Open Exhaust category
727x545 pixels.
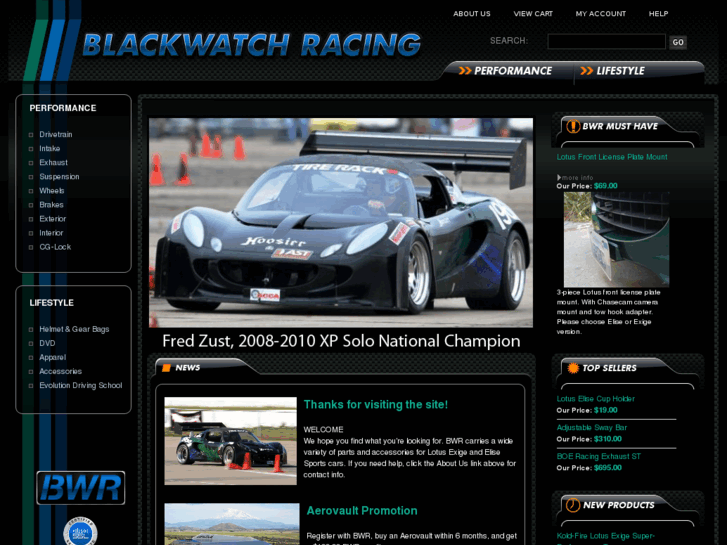(x=53, y=162)
